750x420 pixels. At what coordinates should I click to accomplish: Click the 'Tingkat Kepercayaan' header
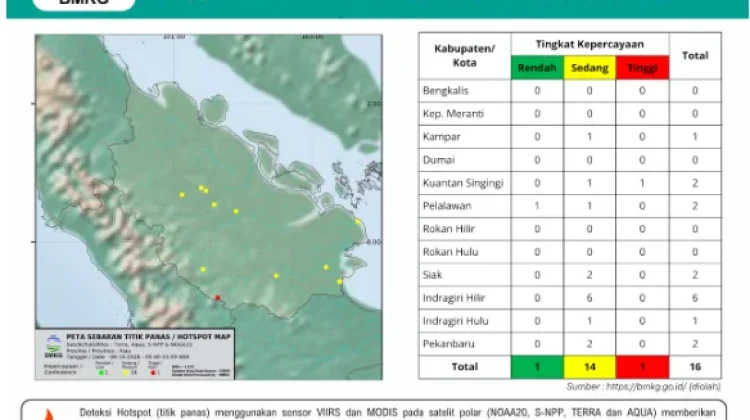[x=590, y=44]
